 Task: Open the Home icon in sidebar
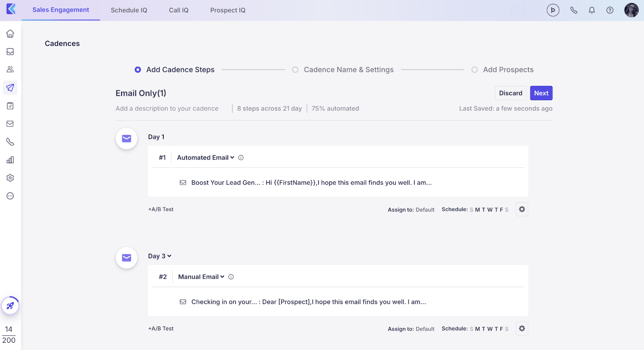[10, 34]
